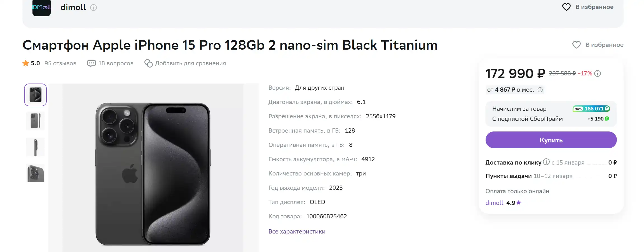Open the 18 вопросов chat icon
Image resolution: width=644 pixels, height=252 pixels.
tap(91, 64)
